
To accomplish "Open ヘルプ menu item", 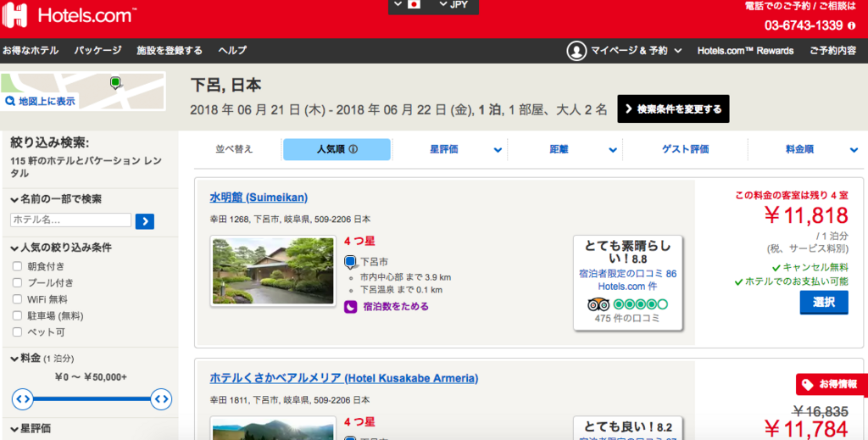I will [x=232, y=50].
